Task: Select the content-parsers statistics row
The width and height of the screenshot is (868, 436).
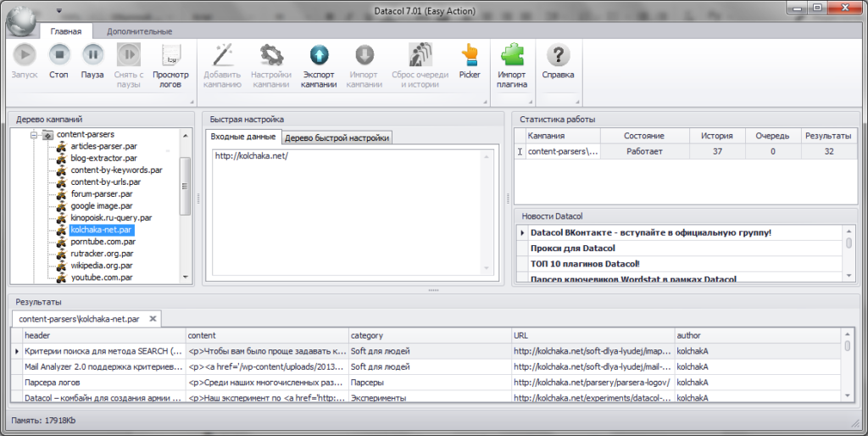Action: coord(686,151)
